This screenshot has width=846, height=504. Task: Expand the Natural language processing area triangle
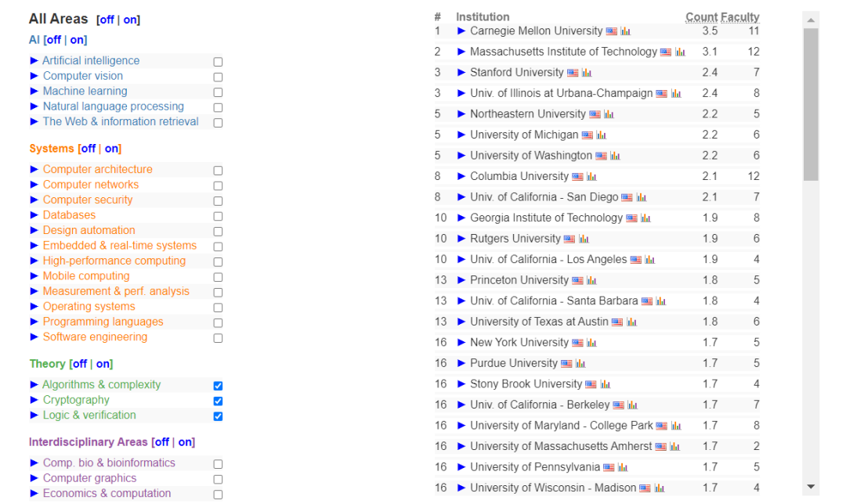(34, 106)
